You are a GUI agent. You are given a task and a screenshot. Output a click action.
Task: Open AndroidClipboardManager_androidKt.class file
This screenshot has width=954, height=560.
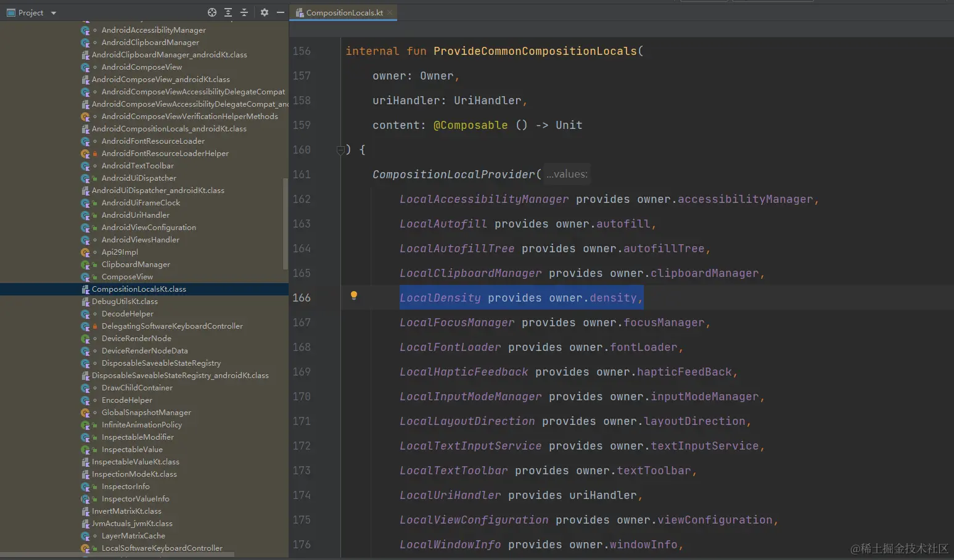point(169,55)
